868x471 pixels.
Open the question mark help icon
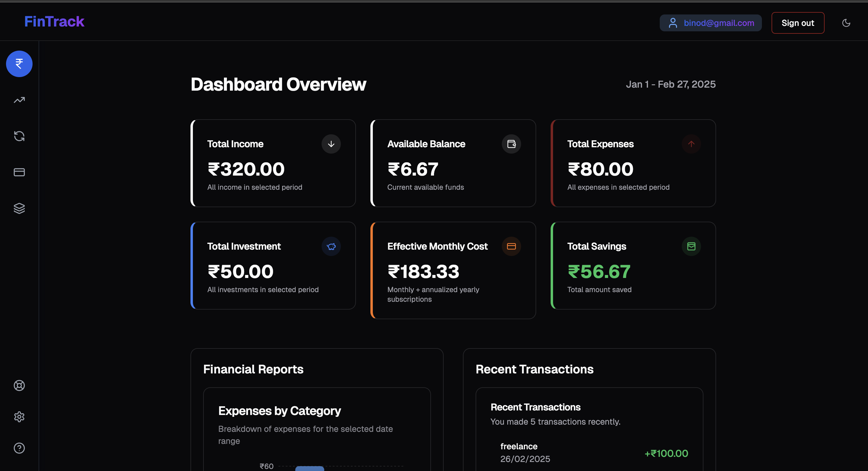point(19,448)
